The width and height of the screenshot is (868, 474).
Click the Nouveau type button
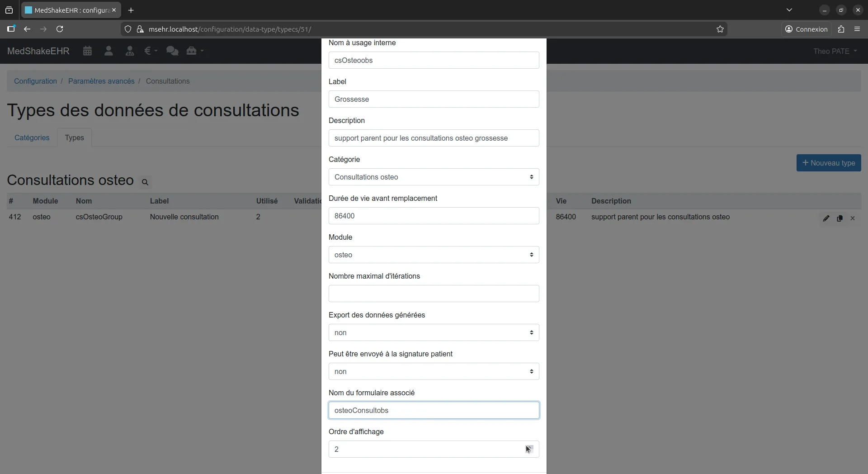pyautogui.click(x=829, y=163)
